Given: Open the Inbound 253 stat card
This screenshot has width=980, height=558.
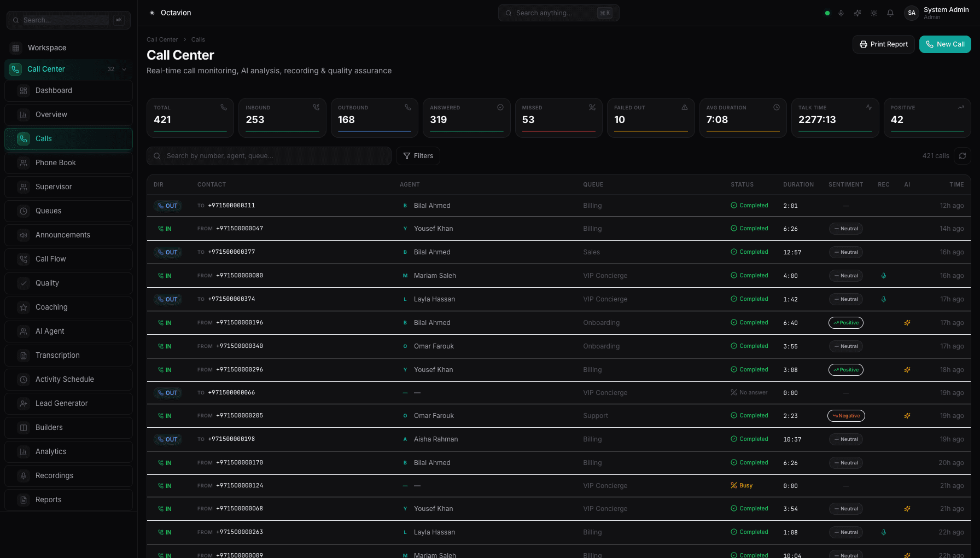Looking at the screenshot, I should 282,118.
